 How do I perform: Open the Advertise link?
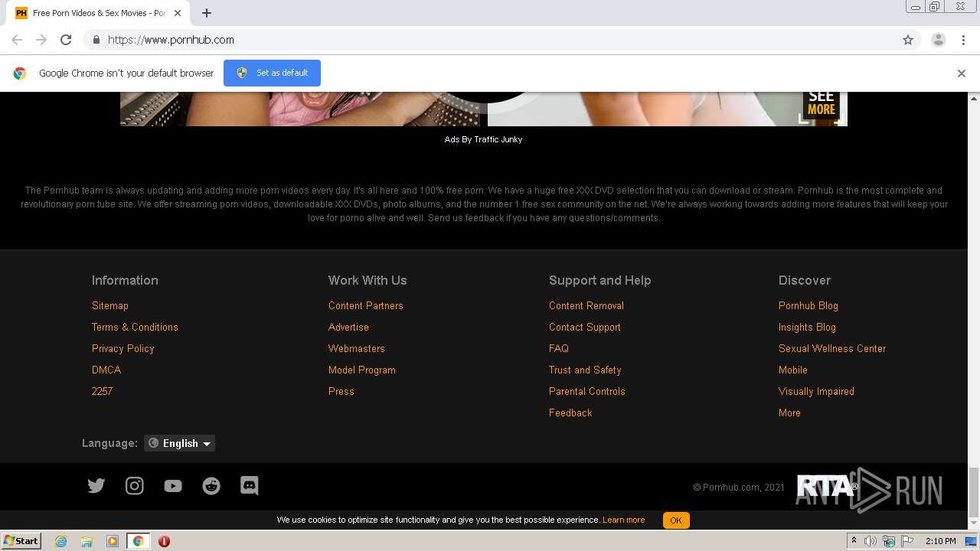(348, 327)
